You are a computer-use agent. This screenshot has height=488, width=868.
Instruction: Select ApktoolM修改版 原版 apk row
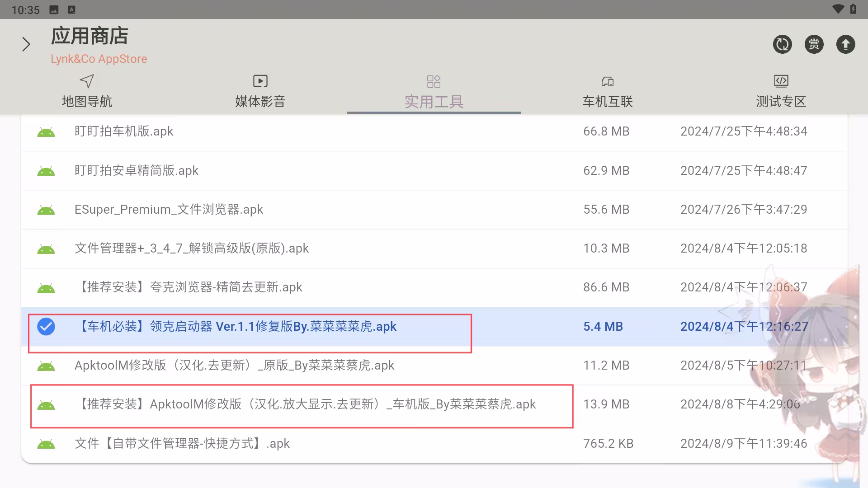point(234,365)
